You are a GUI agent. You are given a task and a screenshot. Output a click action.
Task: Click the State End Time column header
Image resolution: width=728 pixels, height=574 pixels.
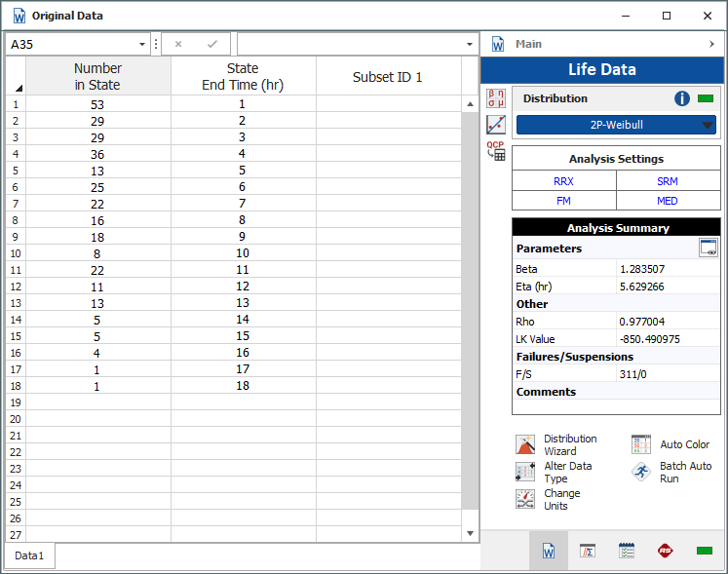coord(243,76)
